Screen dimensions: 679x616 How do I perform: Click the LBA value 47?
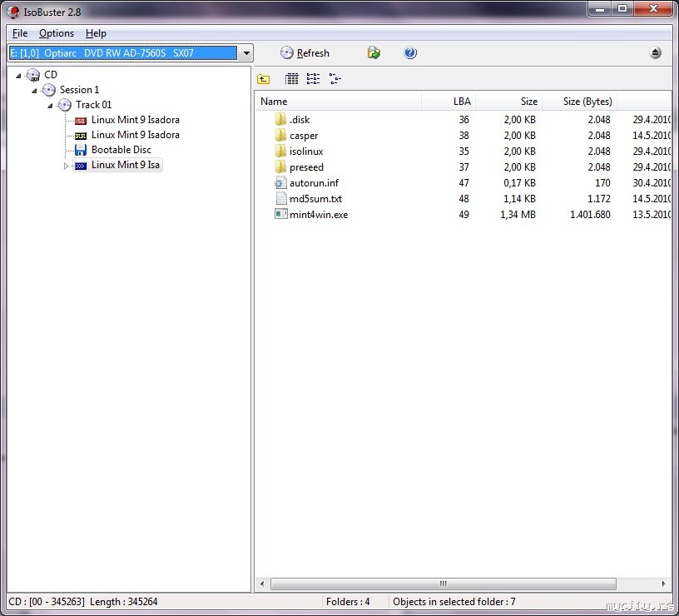(x=463, y=183)
